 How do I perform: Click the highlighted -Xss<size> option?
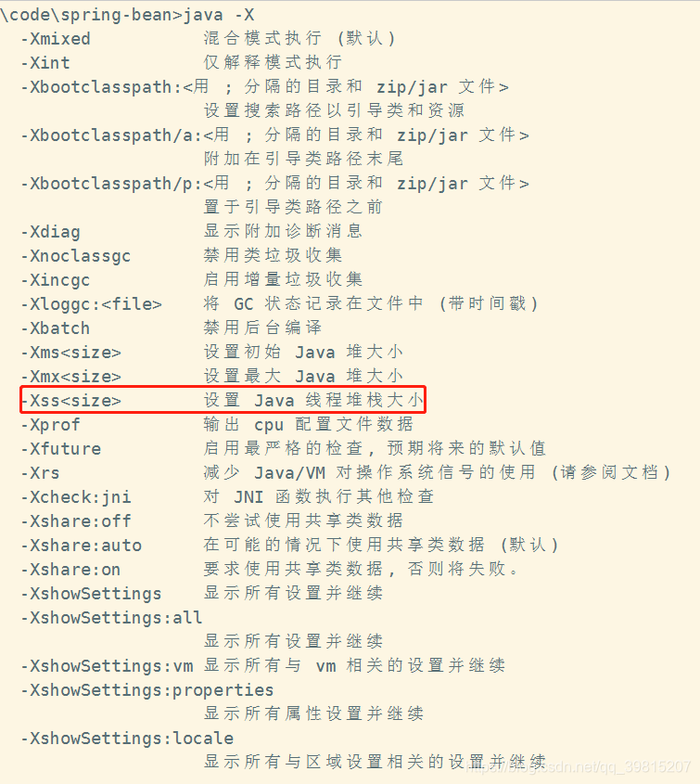point(71,401)
